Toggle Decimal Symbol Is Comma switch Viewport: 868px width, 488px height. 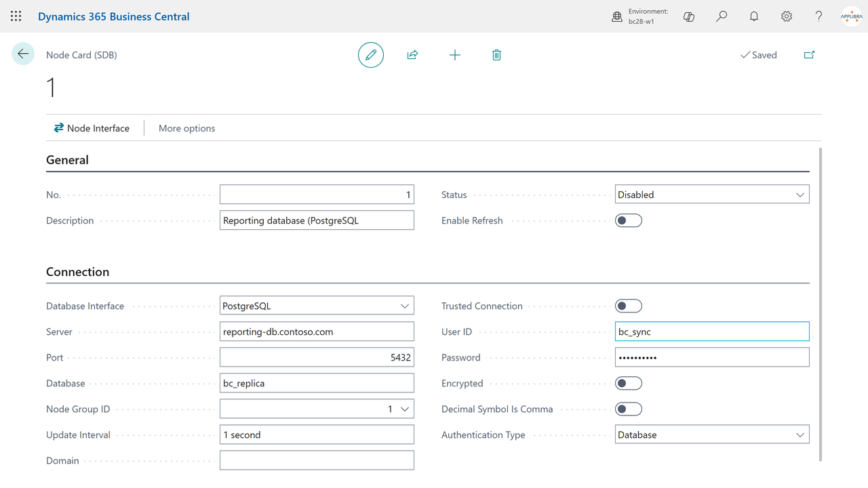pos(629,409)
